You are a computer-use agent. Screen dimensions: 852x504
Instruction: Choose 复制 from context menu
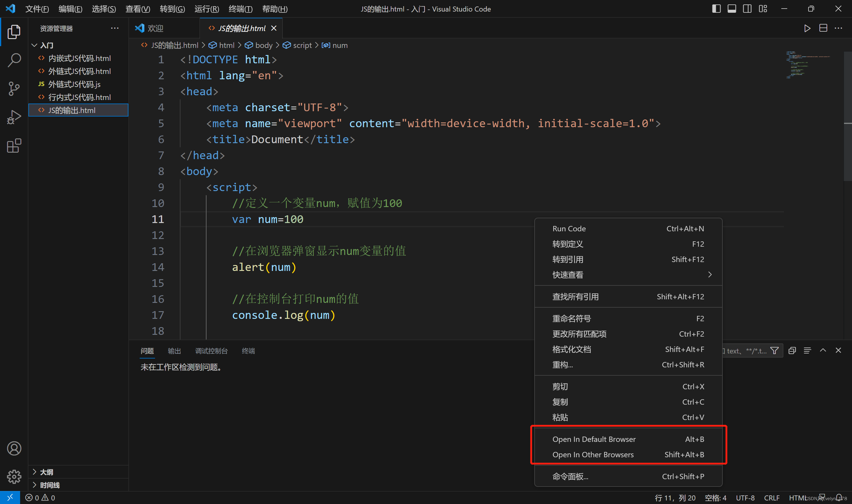point(628,402)
